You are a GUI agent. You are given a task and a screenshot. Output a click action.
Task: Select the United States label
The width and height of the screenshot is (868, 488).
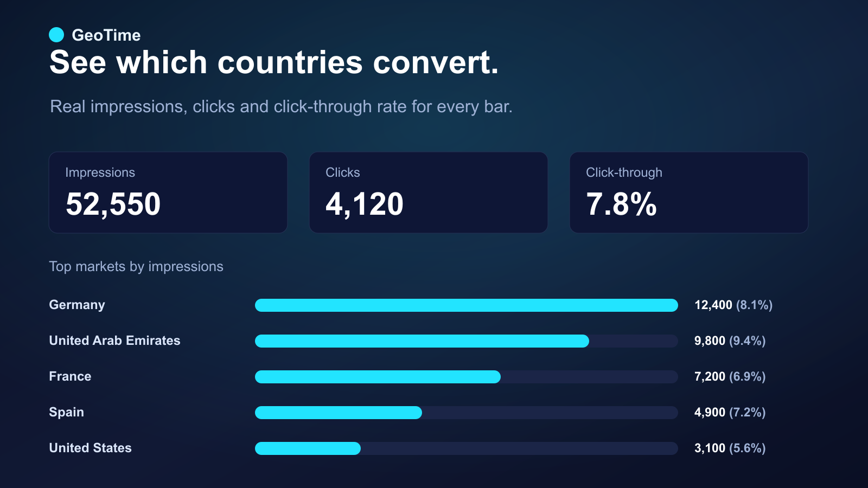pyautogui.click(x=90, y=448)
